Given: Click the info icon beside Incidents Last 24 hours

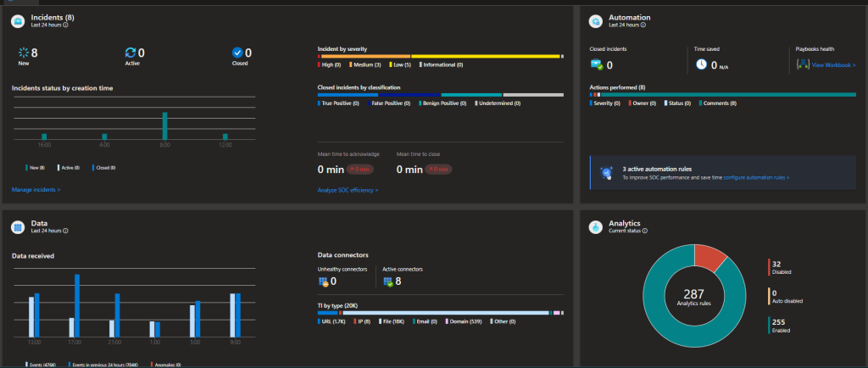Looking at the screenshot, I should point(66,25).
